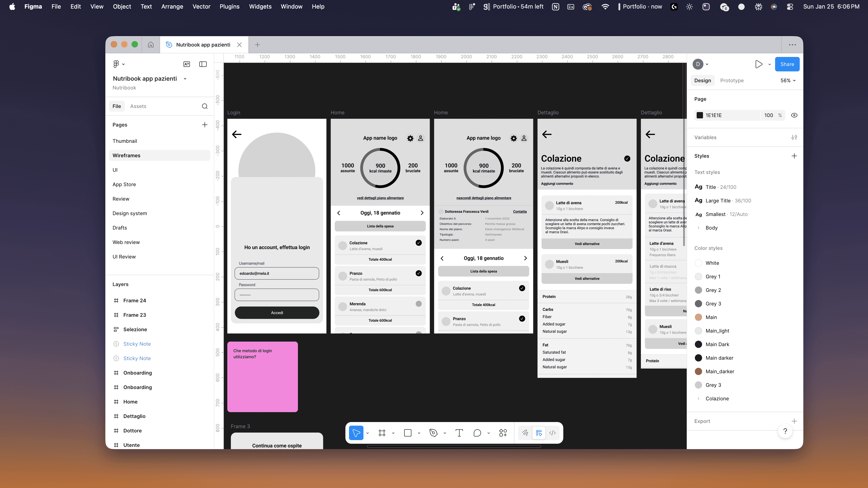The height and width of the screenshot is (488, 868).
Task: Open Nutribook app pazienti file name dropdown
Action: tap(185, 78)
